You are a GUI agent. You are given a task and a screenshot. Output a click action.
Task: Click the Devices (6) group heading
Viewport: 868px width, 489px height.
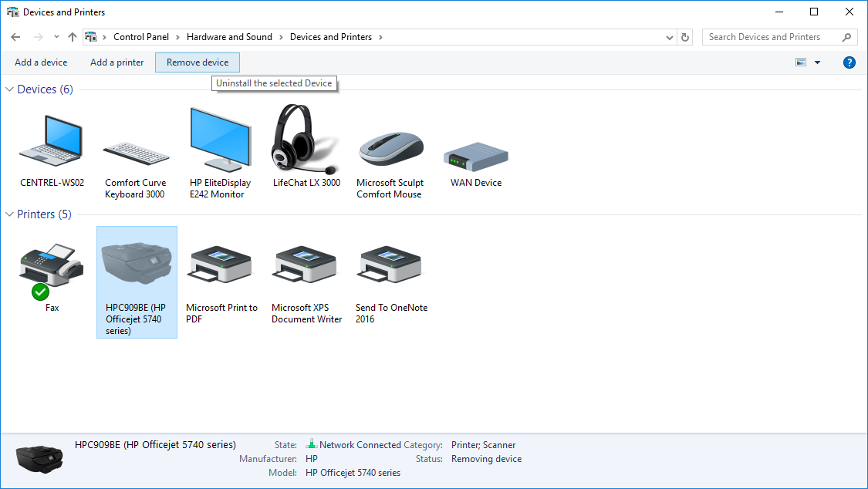pyautogui.click(x=45, y=89)
